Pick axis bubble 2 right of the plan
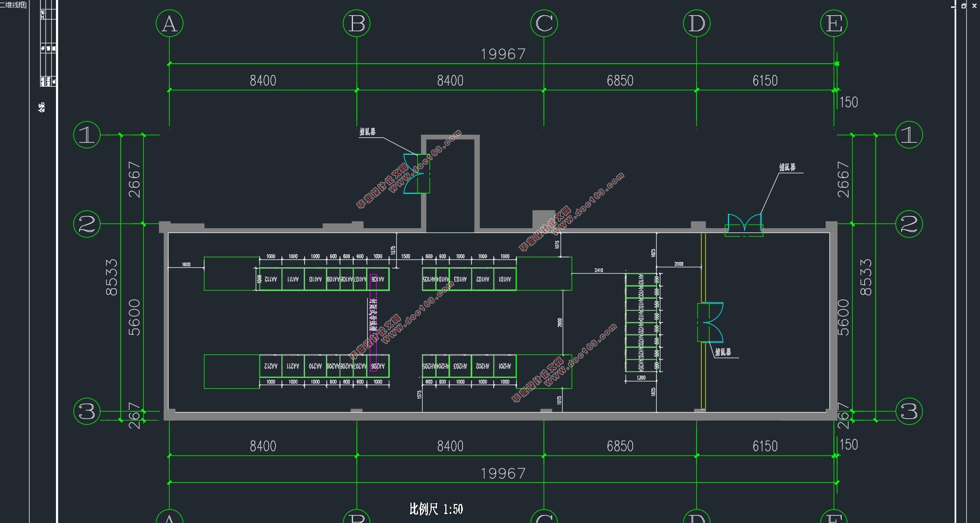980x523 pixels. (x=909, y=224)
